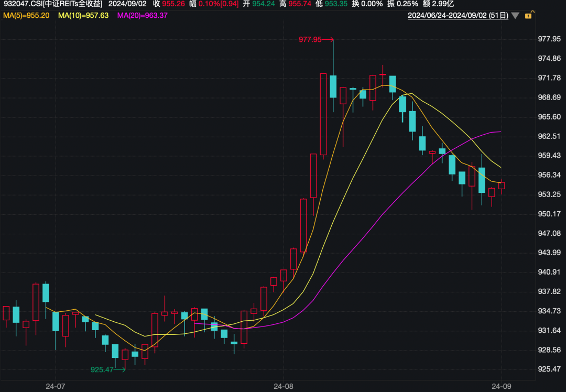
Task: Click the 943.99 price axis label
Action: [549, 252]
